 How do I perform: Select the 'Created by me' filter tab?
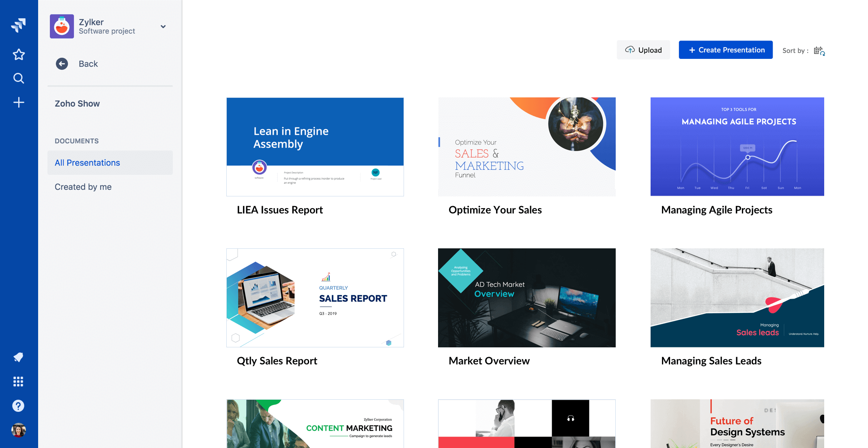(x=83, y=186)
